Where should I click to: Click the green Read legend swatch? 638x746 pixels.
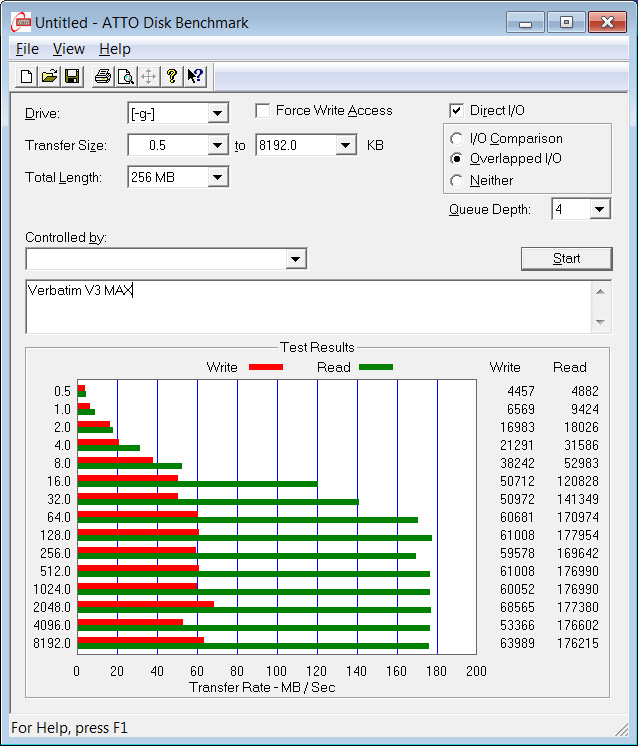[x=376, y=367]
